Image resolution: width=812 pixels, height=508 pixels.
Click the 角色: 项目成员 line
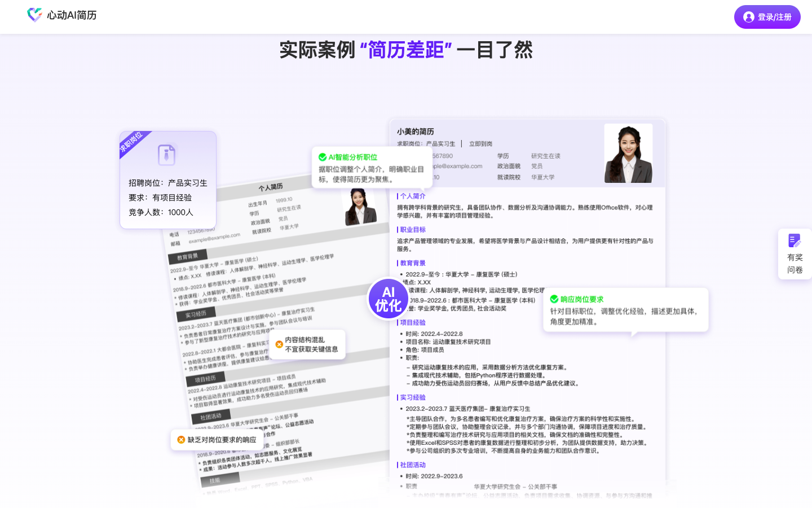[x=425, y=349]
